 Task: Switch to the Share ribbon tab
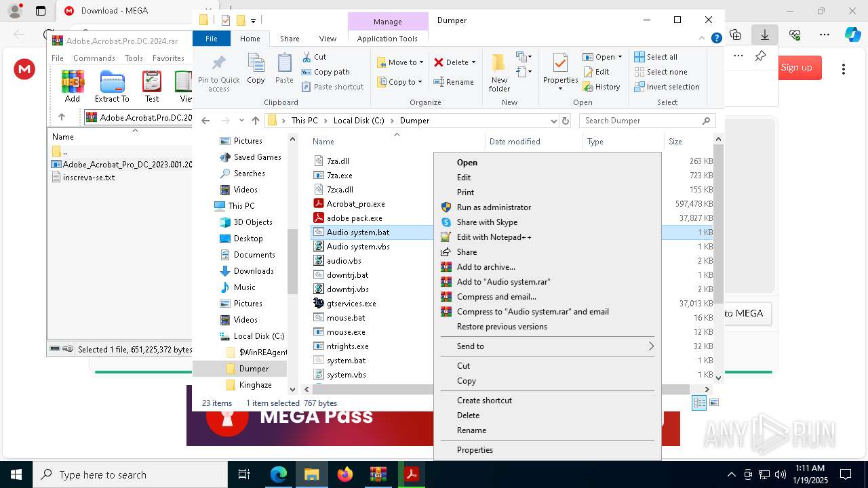point(290,39)
